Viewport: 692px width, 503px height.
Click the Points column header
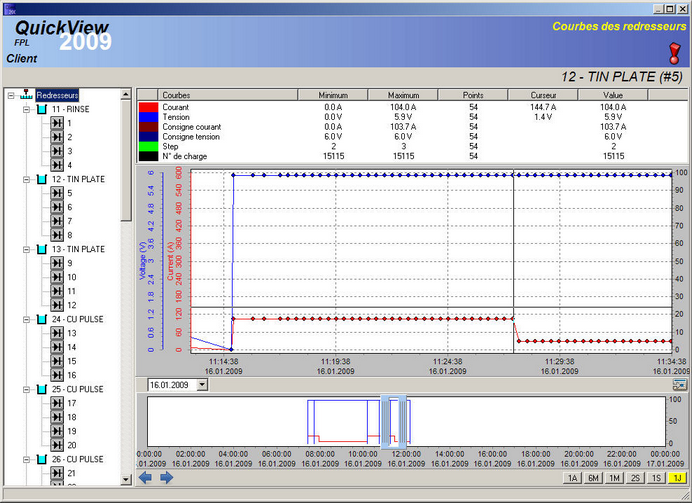click(x=473, y=95)
